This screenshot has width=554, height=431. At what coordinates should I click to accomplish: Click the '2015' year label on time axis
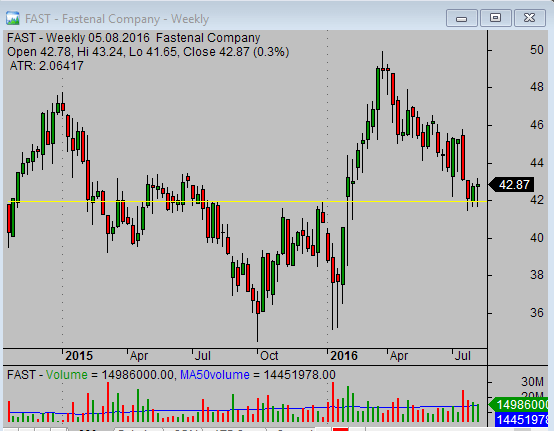(79, 356)
